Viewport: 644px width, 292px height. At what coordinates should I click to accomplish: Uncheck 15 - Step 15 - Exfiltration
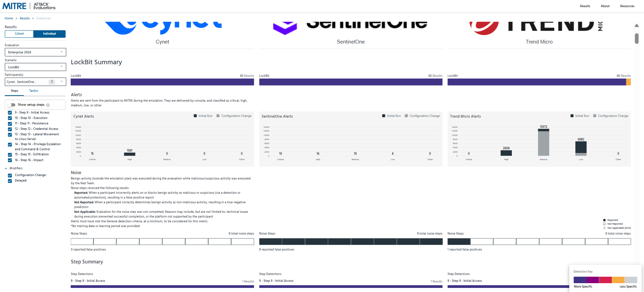click(x=10, y=155)
